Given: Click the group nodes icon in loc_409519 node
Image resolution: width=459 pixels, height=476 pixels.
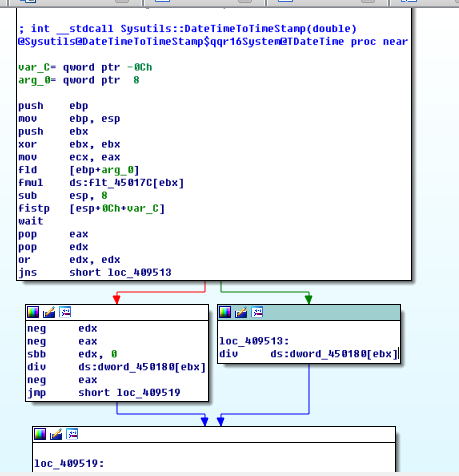Looking at the screenshot, I should coord(72,434).
